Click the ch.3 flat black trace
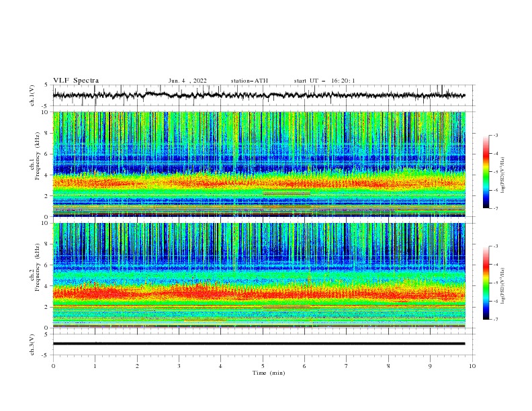 pyautogui.click(x=259, y=344)
